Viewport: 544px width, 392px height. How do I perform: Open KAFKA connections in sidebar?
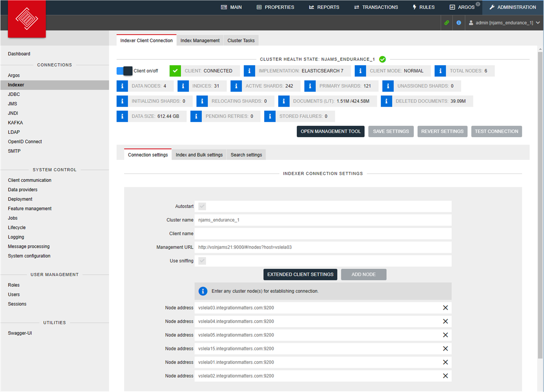pyautogui.click(x=15, y=122)
